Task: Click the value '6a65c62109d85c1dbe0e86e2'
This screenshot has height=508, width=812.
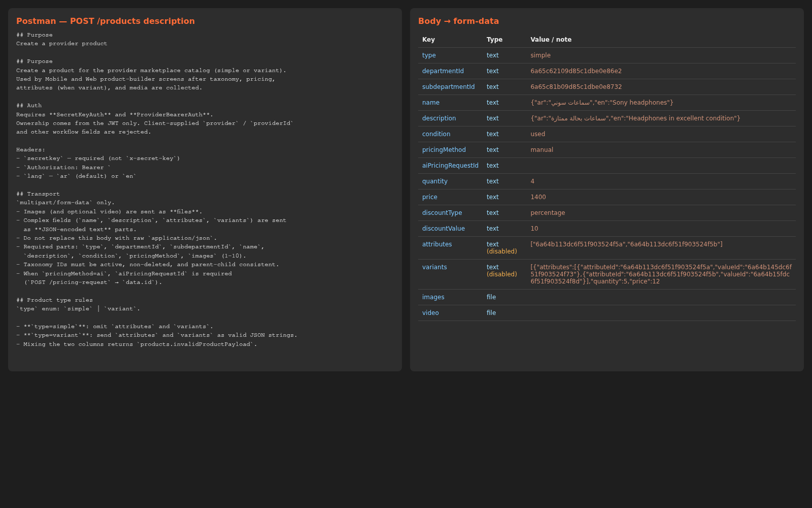Action: (x=576, y=71)
